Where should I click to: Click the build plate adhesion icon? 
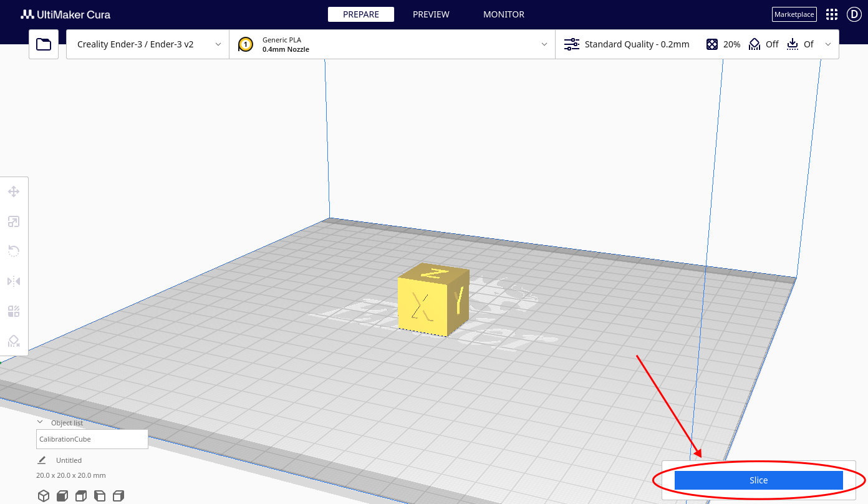[x=793, y=44]
